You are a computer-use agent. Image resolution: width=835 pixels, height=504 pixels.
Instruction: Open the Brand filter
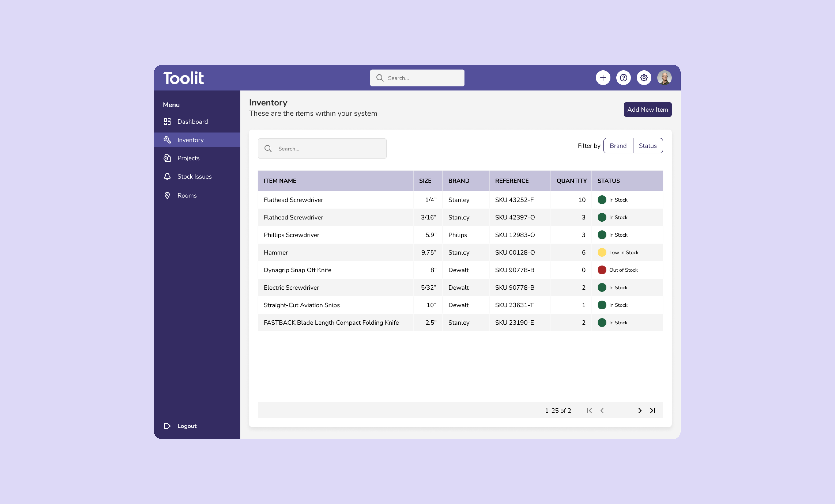click(x=618, y=146)
